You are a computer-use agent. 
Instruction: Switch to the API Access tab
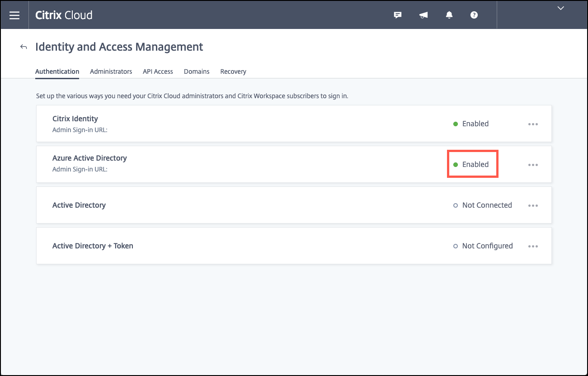(x=158, y=71)
